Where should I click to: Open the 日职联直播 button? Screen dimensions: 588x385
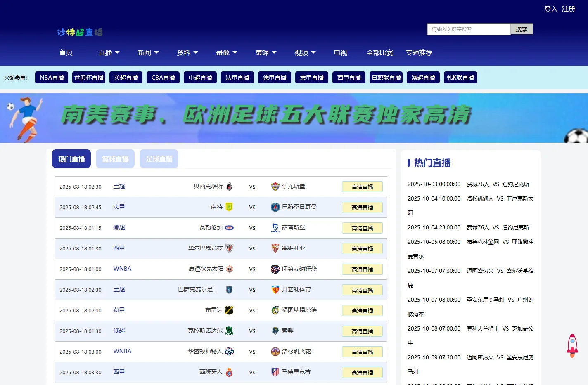pyautogui.click(x=386, y=78)
